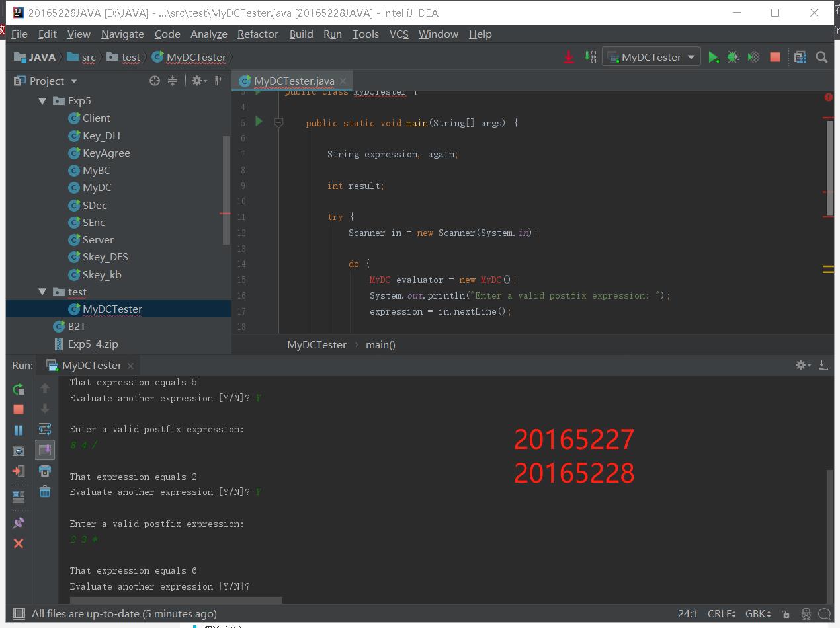Hide Run panel with download-arrow icon
The height and width of the screenshot is (628, 840).
[x=823, y=365]
